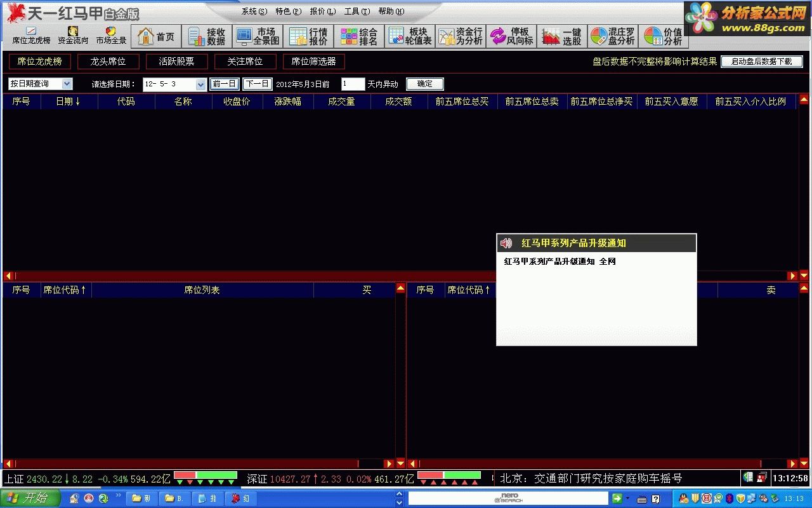Sort buy list by 席位代码 header
The height and width of the screenshot is (508, 812).
coord(66,290)
